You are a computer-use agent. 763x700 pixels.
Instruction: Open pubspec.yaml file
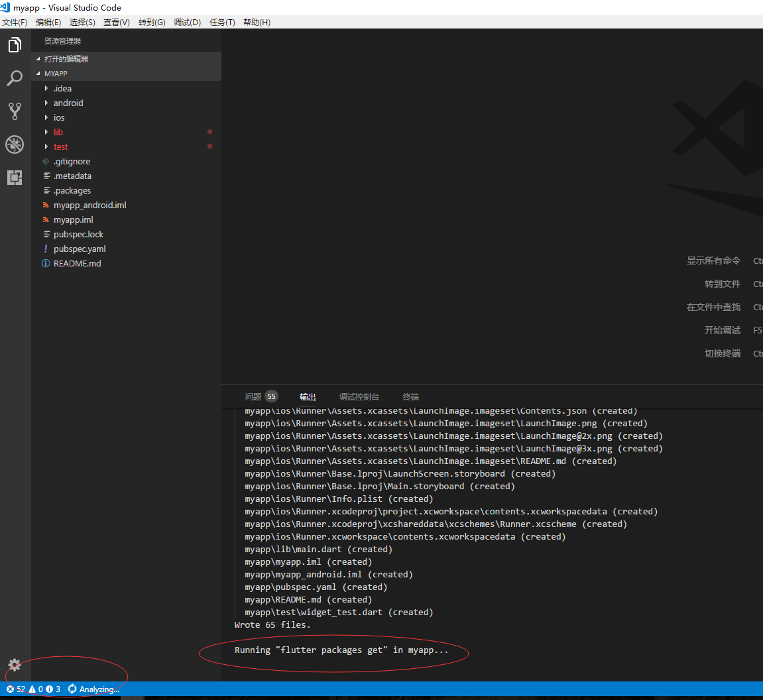coord(80,249)
